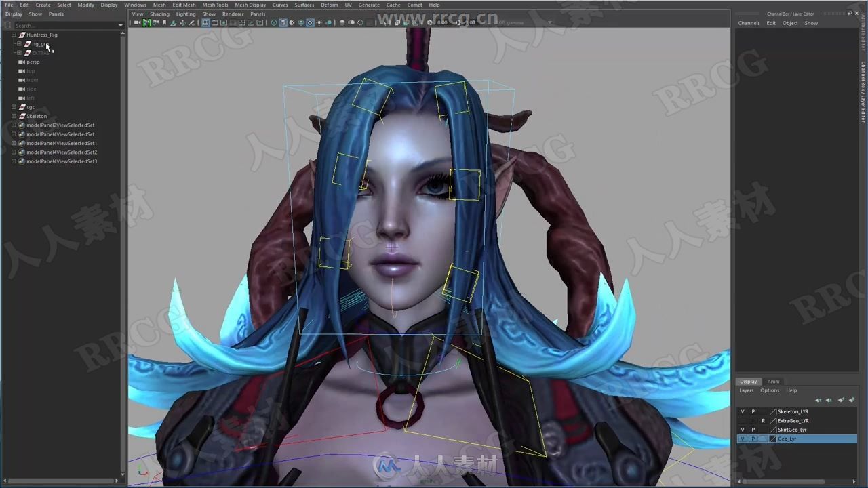Create new empty layer icon
This screenshot has height=488, width=868.
click(841, 400)
